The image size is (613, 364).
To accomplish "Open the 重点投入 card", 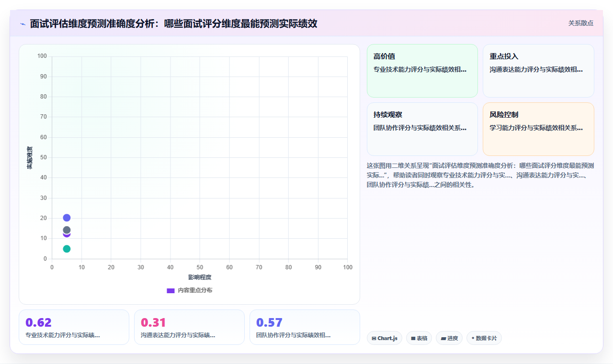I will pyautogui.click(x=538, y=71).
